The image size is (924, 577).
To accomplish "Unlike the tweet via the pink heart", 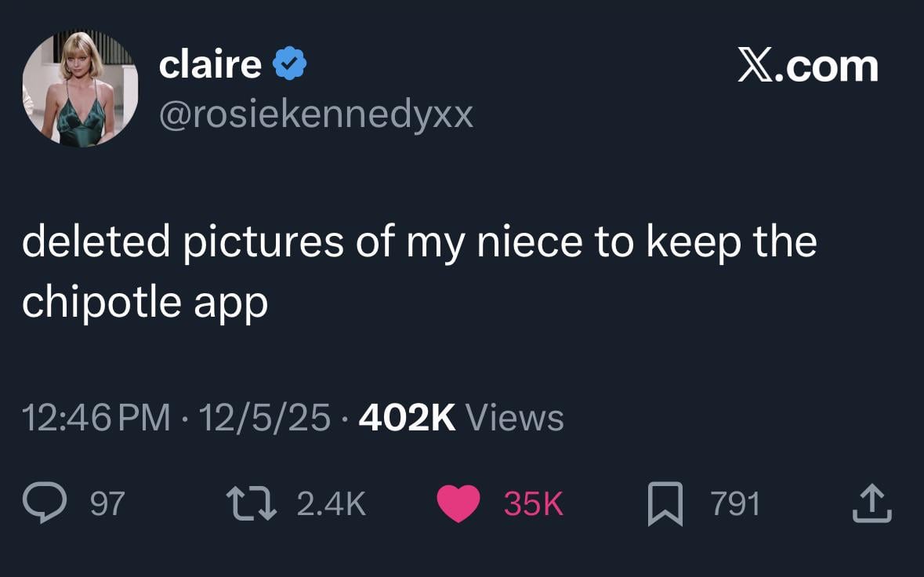I will (458, 503).
